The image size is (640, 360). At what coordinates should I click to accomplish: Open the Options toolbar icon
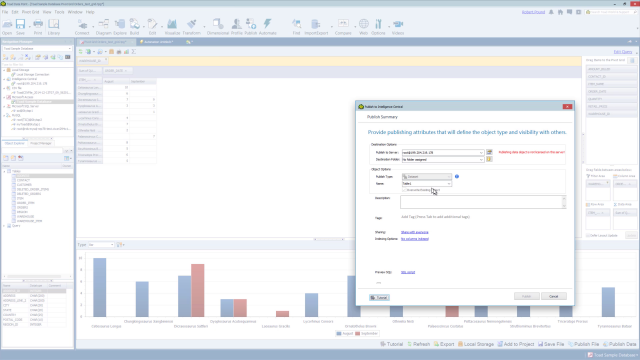(x=378, y=27)
